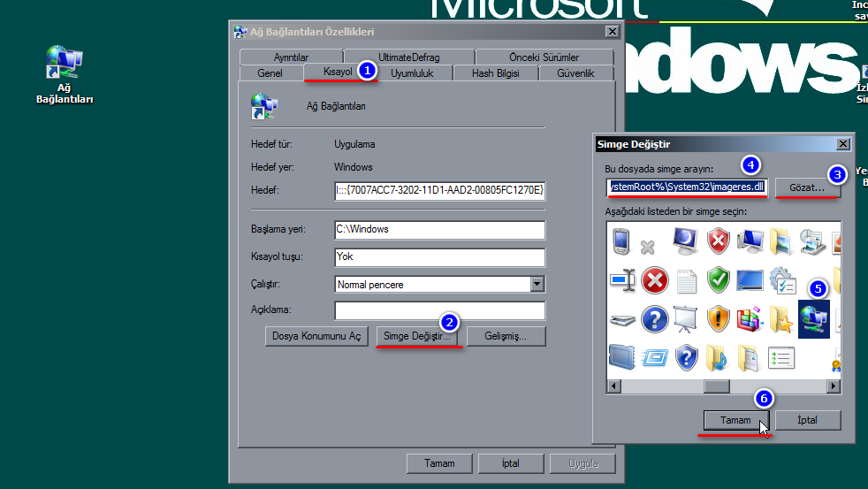Select the list with green arrows icon
This screenshot has height=489, width=868.
781,358
